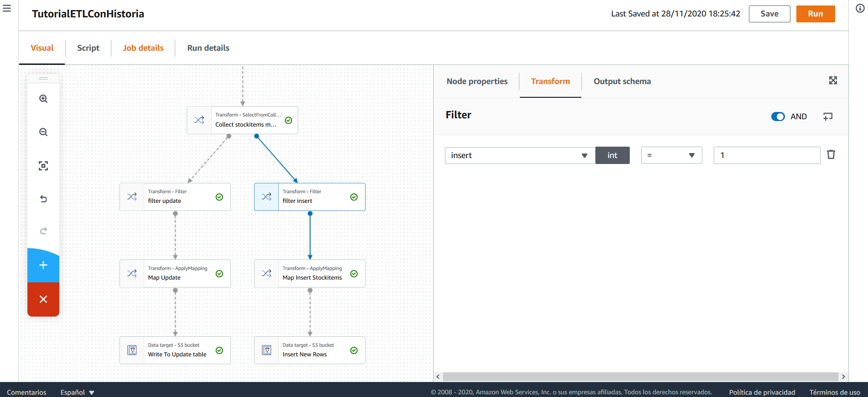Screen dimensions: 868x397
Task: Select the Collect stockitems node label
Action: pyautogui.click(x=246, y=124)
